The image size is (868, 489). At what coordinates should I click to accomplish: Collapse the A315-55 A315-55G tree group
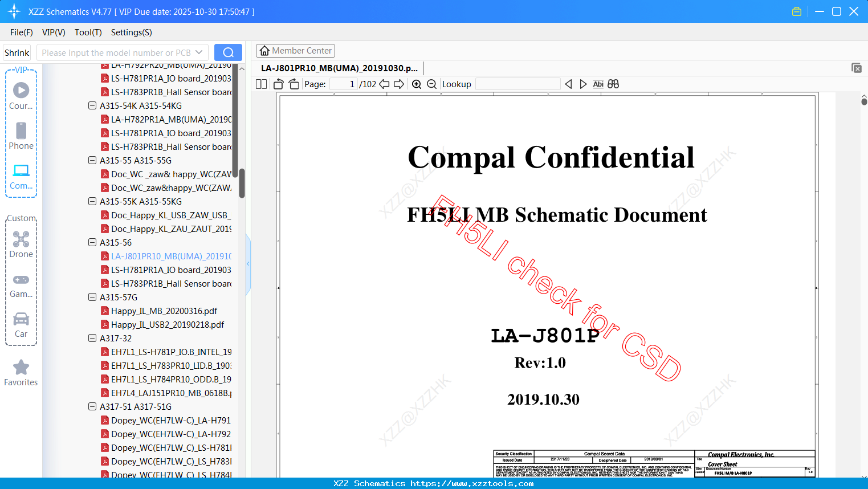(x=92, y=161)
